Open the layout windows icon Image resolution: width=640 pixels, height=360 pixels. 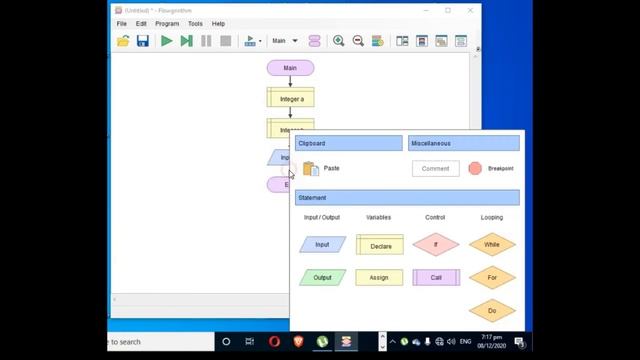click(402, 41)
